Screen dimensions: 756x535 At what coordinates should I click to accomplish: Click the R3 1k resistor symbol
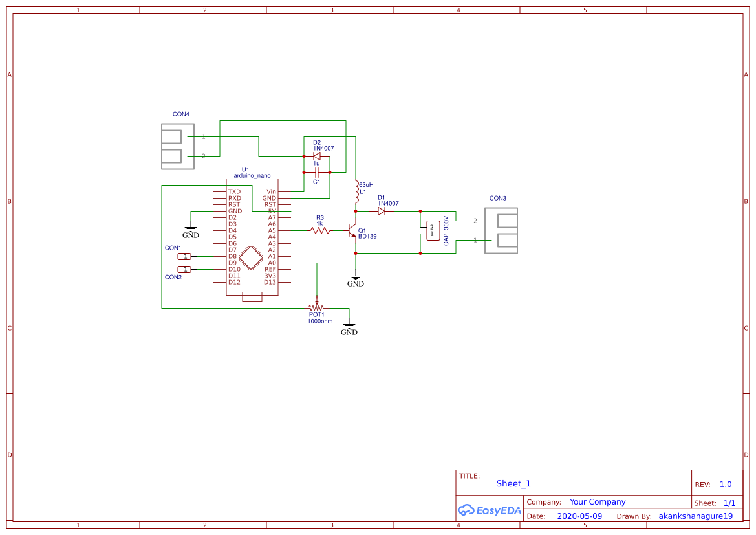pyautogui.click(x=319, y=230)
